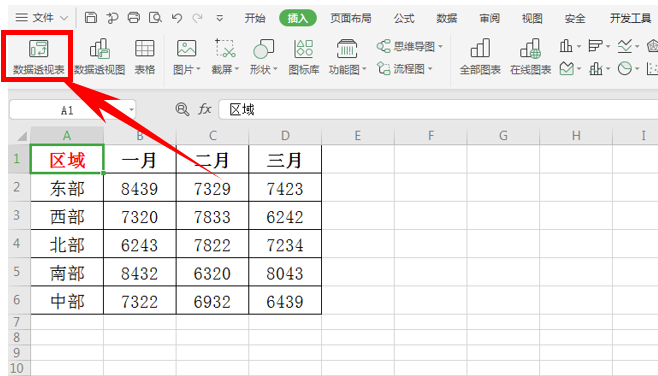Switch to the 开始 tab
Screen dimensions: 658x376
[255, 18]
